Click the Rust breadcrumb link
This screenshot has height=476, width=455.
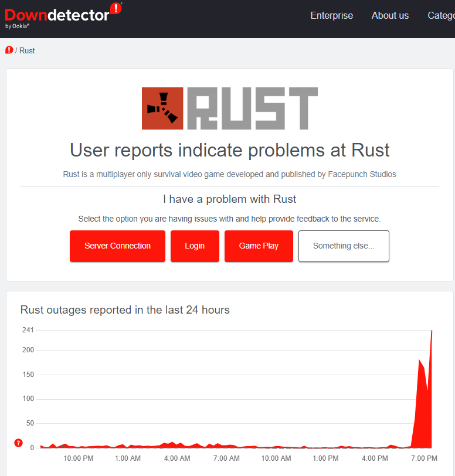point(27,50)
